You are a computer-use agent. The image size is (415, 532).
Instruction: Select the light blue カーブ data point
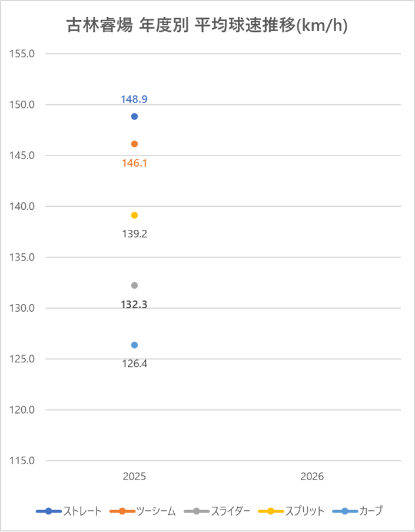[134, 345]
